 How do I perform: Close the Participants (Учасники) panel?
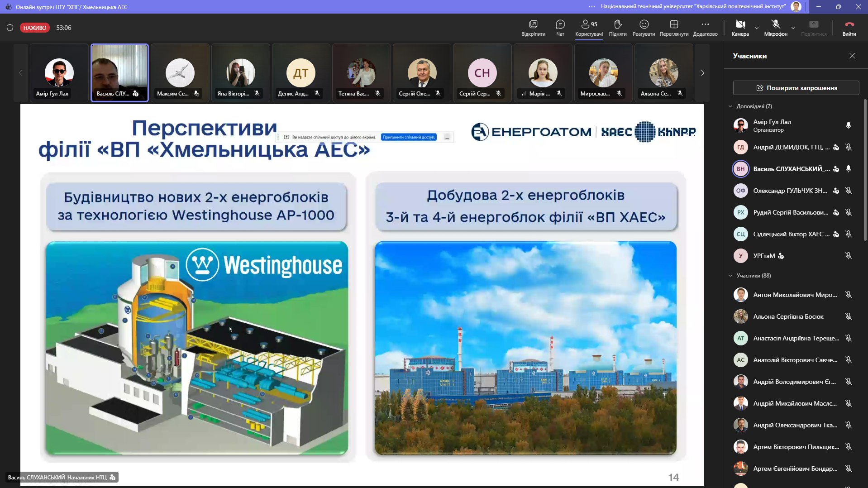[x=852, y=56]
